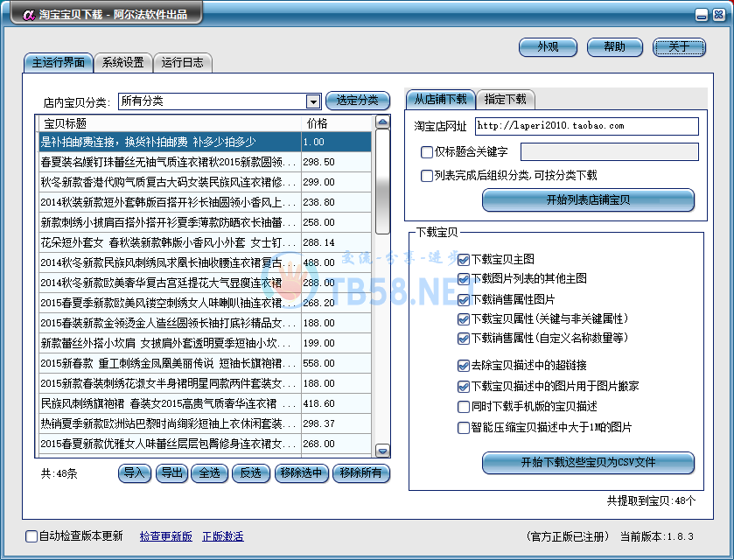Toggle 去除宝贝描述中的超链接 checkbox
This screenshot has width=734, height=560.
pyautogui.click(x=464, y=365)
